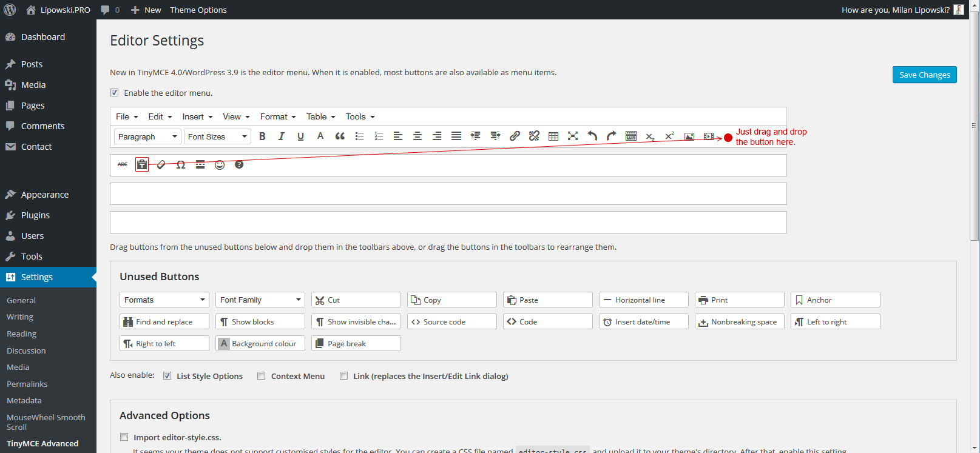Click the Italic toolbar button

point(282,136)
